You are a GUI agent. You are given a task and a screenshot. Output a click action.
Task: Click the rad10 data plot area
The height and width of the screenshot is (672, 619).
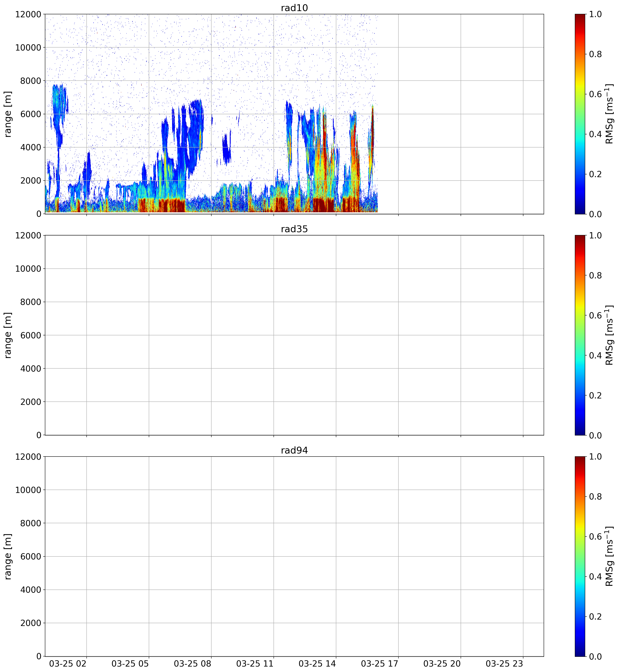point(294,114)
